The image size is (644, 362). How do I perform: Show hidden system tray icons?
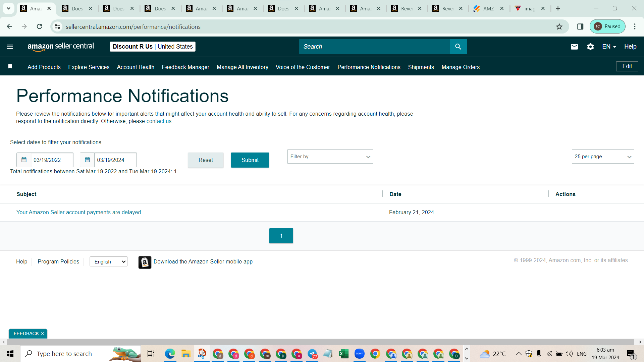click(x=519, y=354)
